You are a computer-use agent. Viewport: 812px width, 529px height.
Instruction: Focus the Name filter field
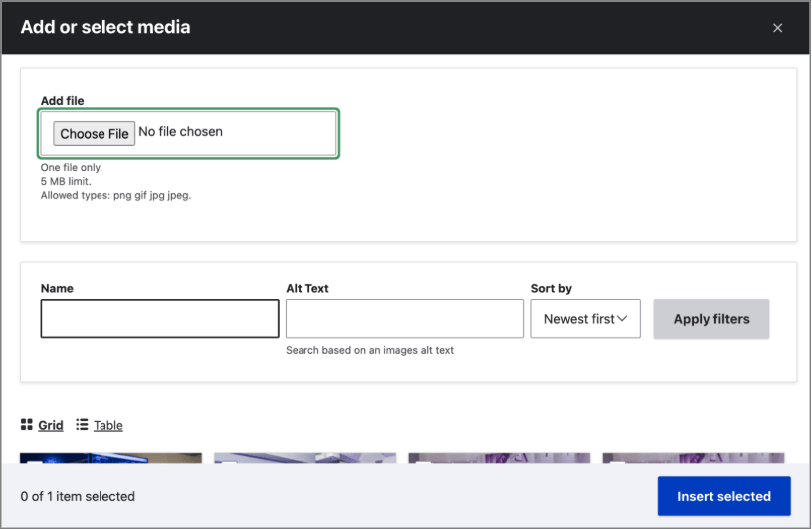pyautogui.click(x=159, y=319)
